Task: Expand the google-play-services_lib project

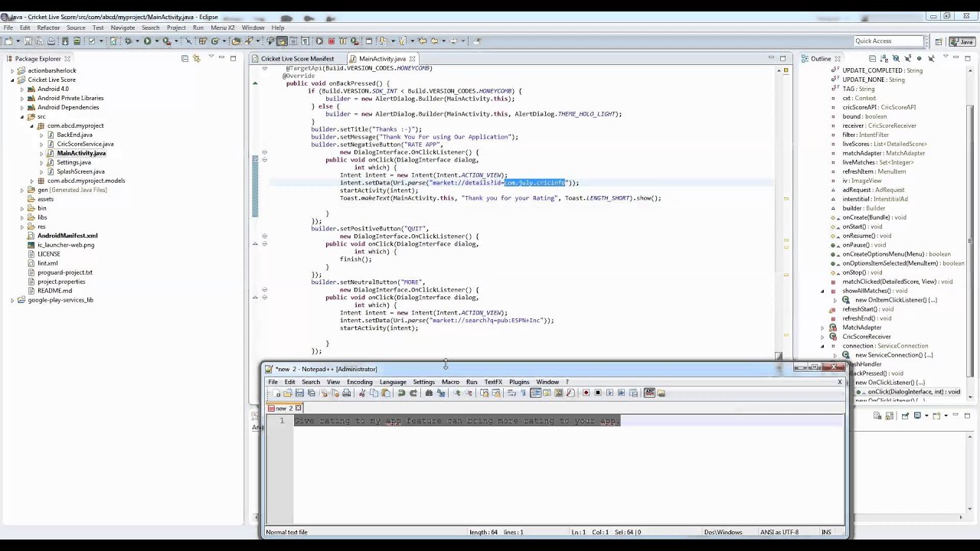Action: coord(13,300)
